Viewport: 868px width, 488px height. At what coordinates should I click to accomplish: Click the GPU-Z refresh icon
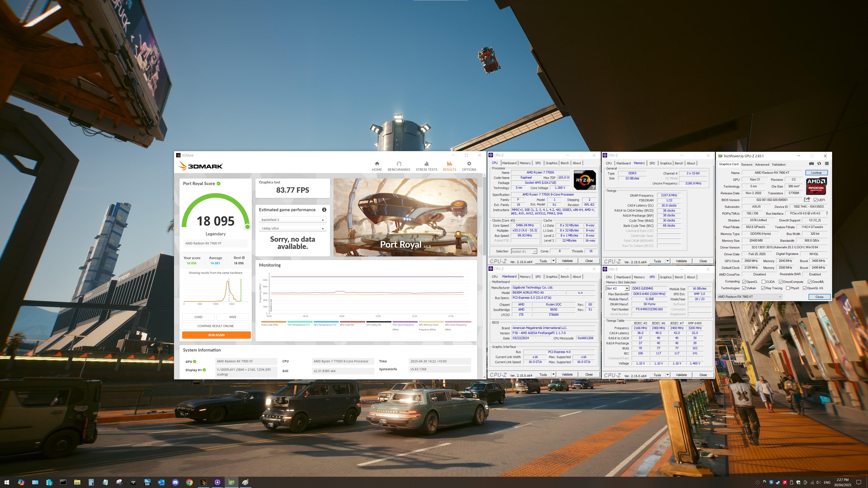(x=819, y=164)
